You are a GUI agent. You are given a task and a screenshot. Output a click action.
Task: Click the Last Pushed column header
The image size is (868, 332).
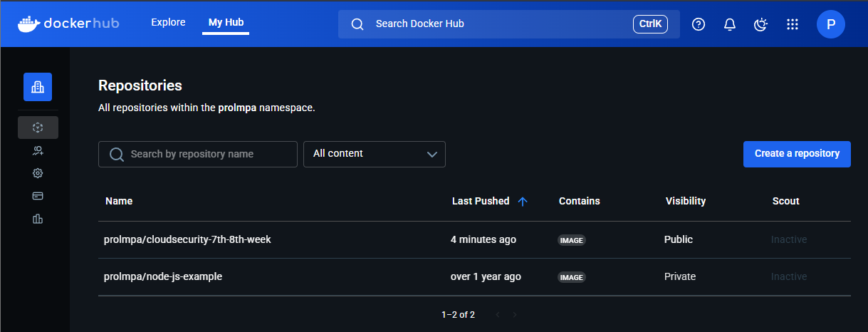point(481,201)
